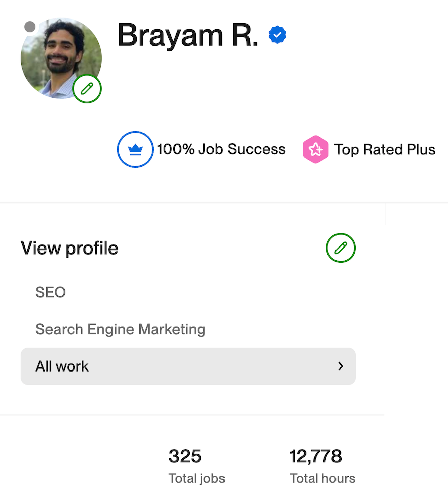This screenshot has width=448, height=494.
Task: Click the gray offline status dot
Action: click(30, 27)
